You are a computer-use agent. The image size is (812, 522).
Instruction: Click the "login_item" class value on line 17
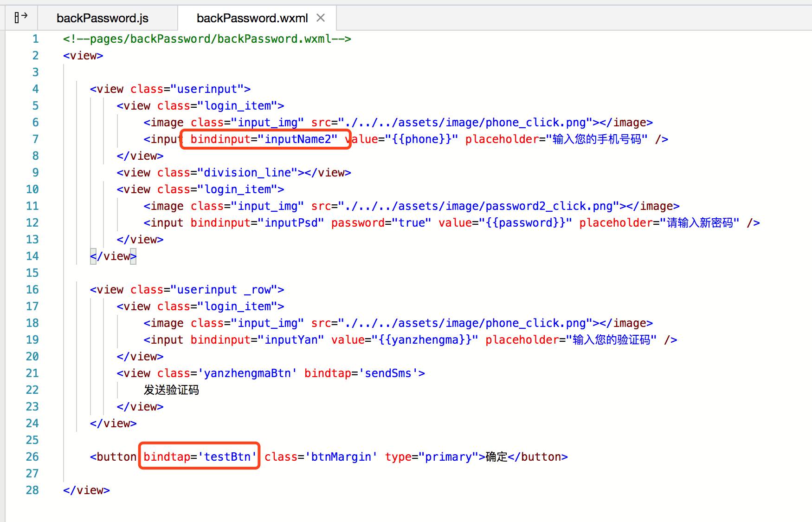(x=237, y=307)
